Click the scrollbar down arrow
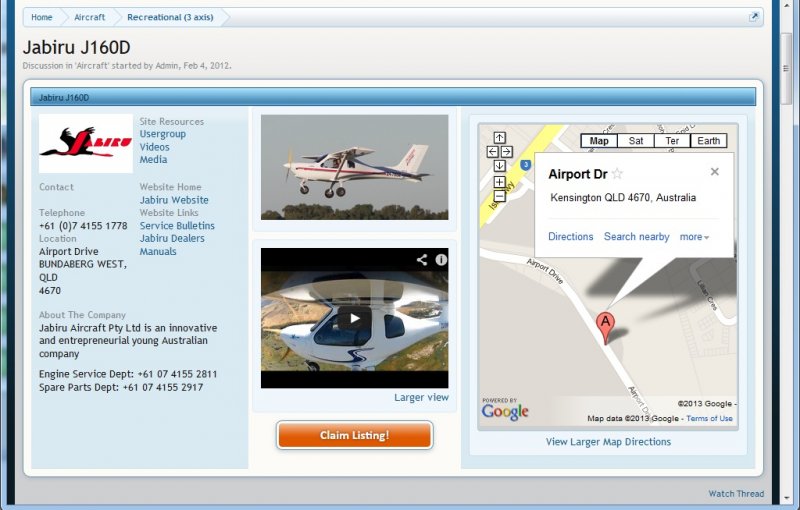The height and width of the screenshot is (510, 800). click(x=786, y=498)
